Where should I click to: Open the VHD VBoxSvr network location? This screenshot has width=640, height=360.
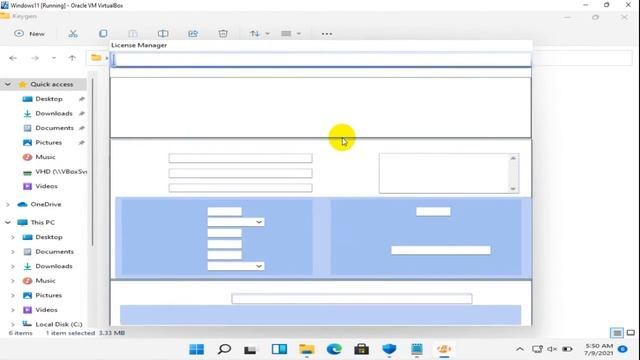tap(55, 172)
